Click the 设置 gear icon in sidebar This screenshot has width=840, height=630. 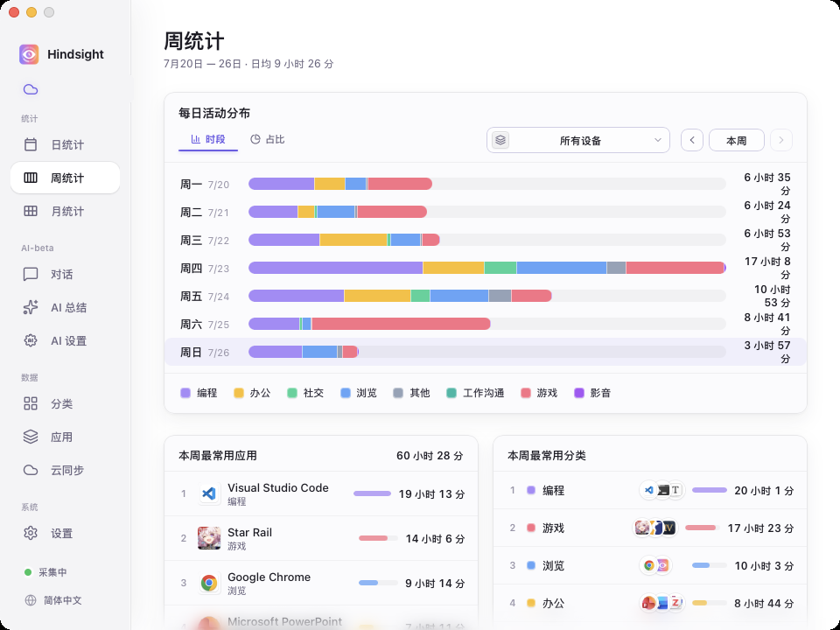coord(31,534)
